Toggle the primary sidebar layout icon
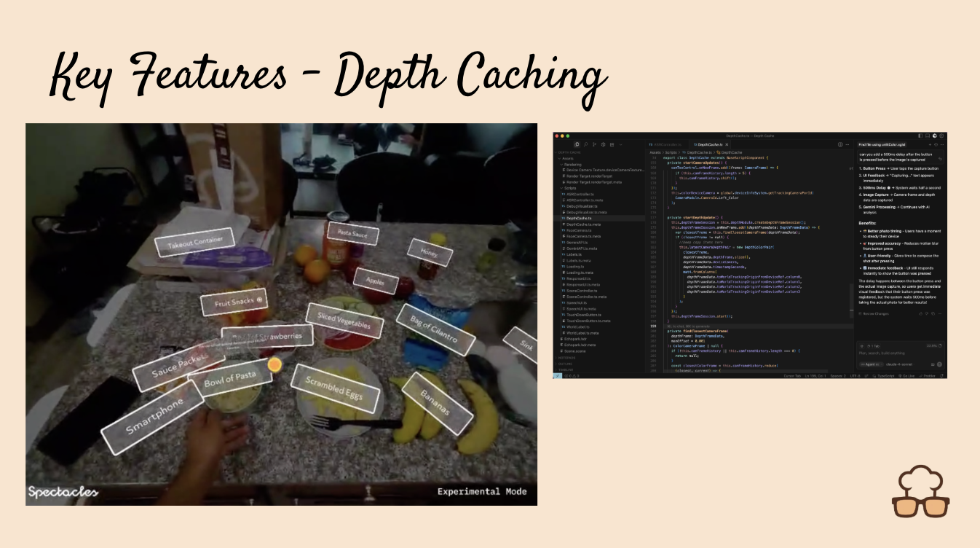This screenshot has width=980, height=548. tap(920, 136)
